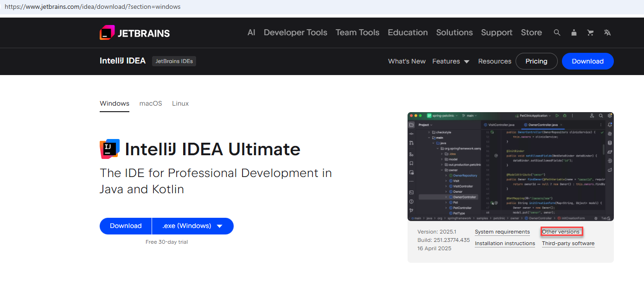Expand the Features dropdown
Screen dimensions: 644x291
click(x=451, y=61)
